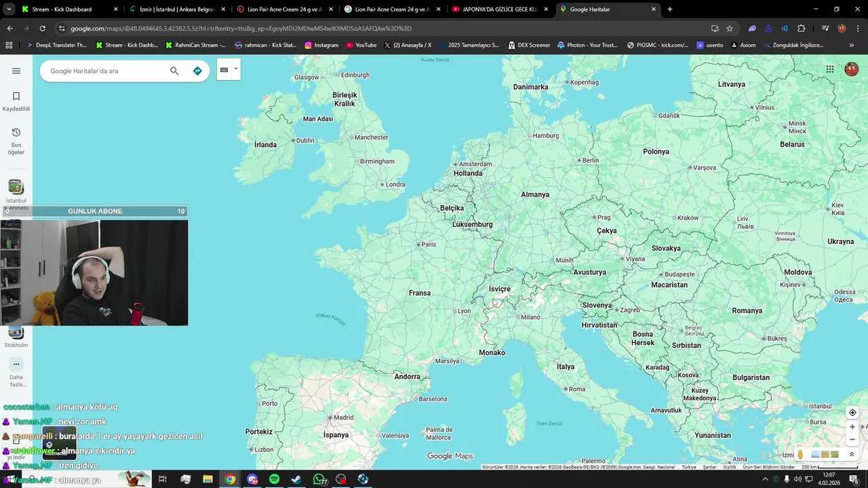
Task: Open the Google account avatar on the map
Action: tap(852, 69)
